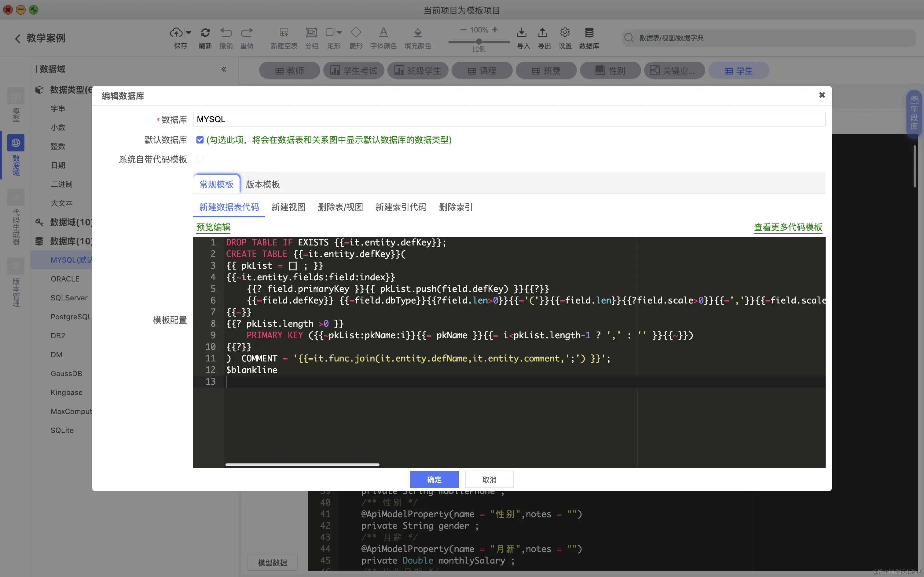924x577 pixels.
Task: Open the Save dropdown arrow
Action: pos(189,33)
